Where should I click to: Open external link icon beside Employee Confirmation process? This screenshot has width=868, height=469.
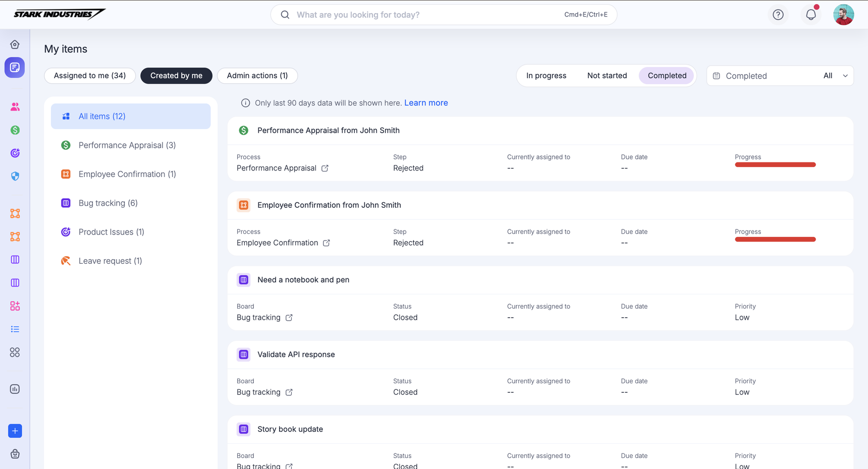coord(327,243)
